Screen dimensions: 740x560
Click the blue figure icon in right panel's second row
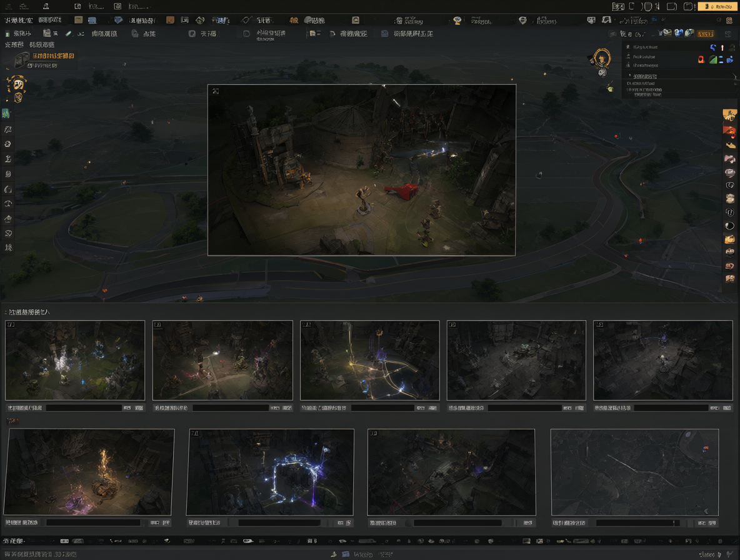coord(729,59)
